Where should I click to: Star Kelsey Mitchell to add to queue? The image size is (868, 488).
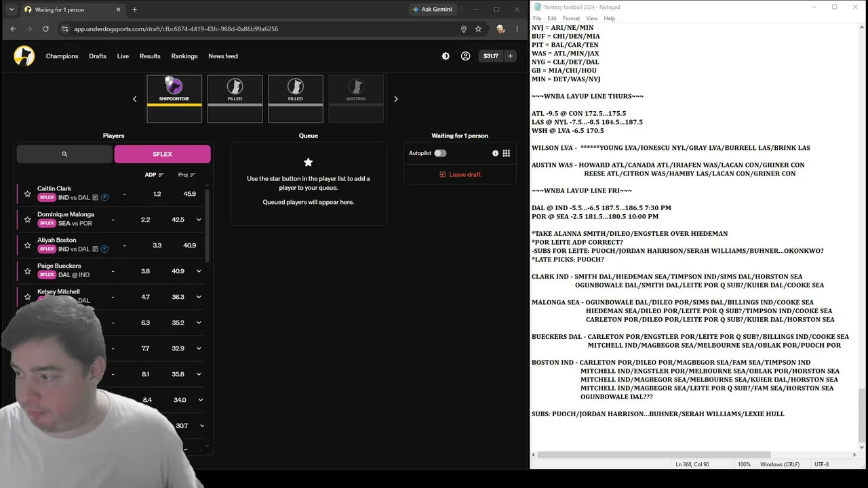[27, 297]
